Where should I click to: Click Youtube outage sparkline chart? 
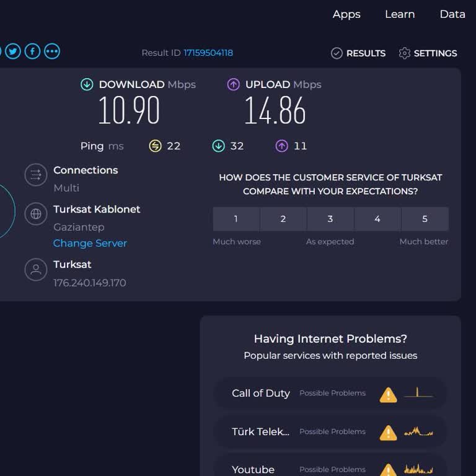tap(418, 469)
